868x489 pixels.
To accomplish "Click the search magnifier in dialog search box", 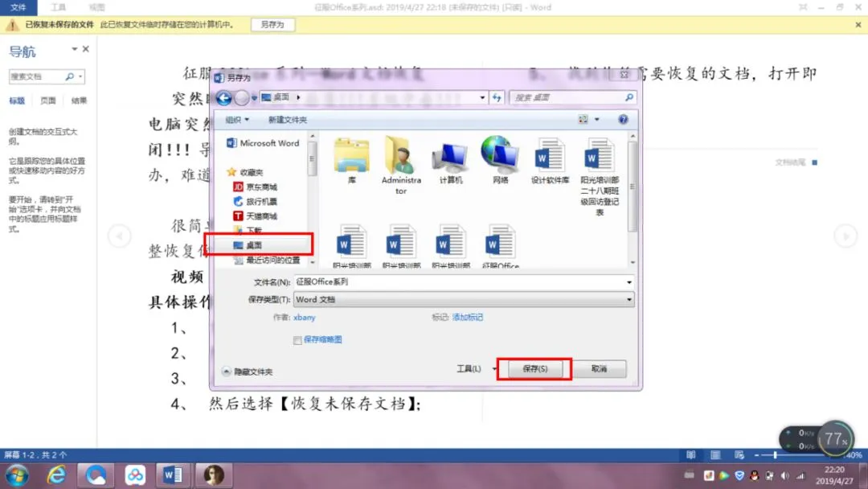I will pos(628,97).
